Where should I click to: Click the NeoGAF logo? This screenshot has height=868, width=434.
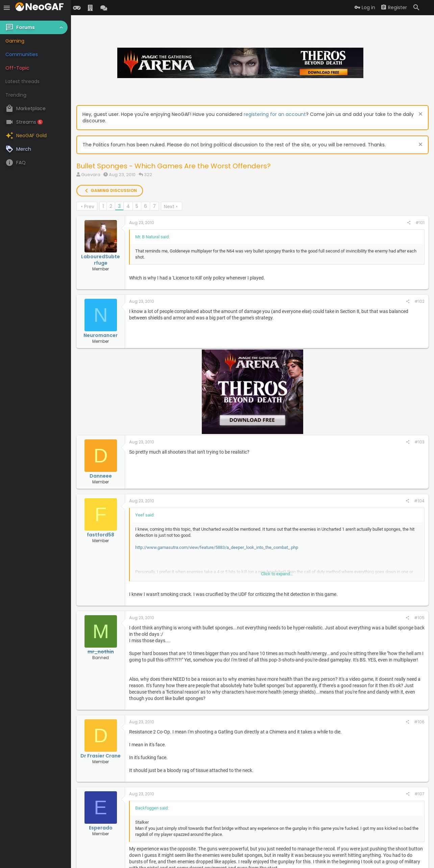pos(39,7)
